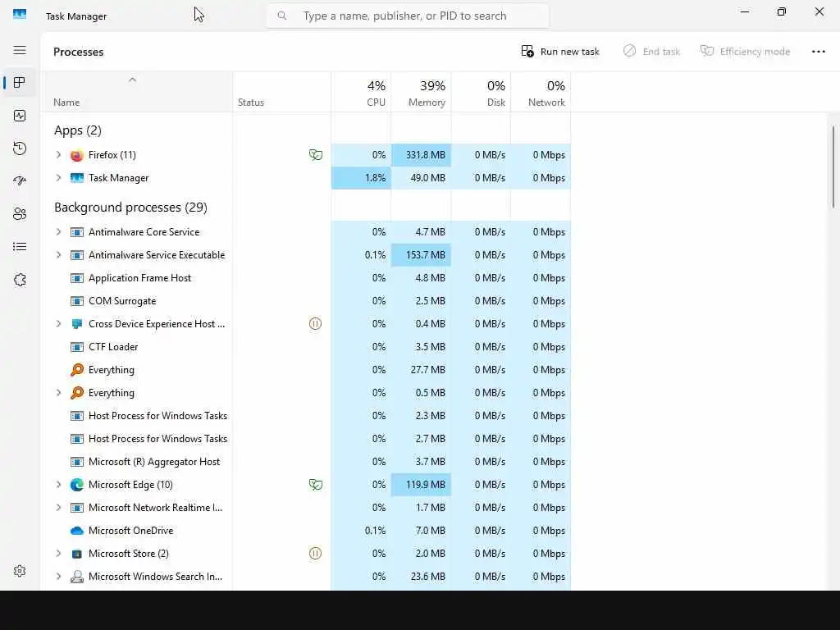This screenshot has width=840, height=630.
Task: Open Task Manager settings gear
Action: coord(20,571)
